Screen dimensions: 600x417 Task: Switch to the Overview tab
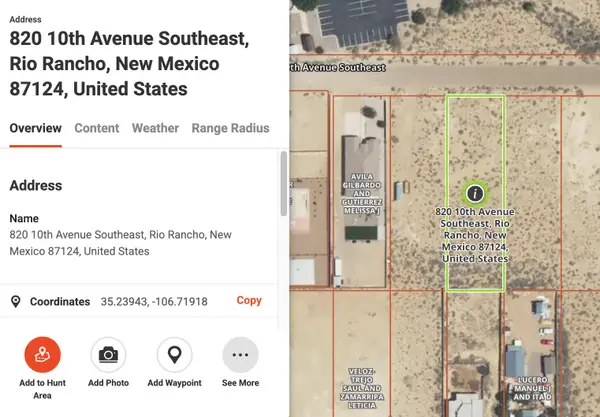click(x=36, y=128)
